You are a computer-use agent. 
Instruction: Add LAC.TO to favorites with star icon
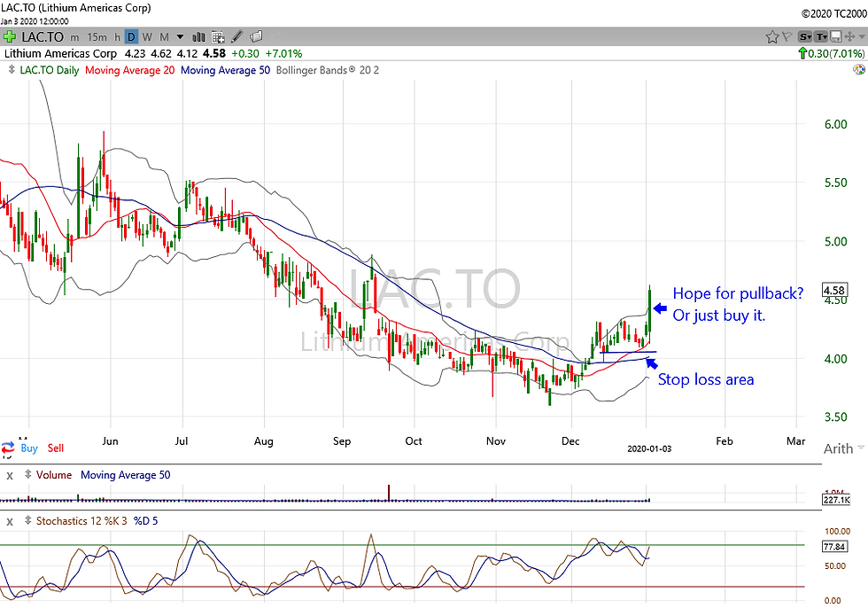(x=771, y=37)
